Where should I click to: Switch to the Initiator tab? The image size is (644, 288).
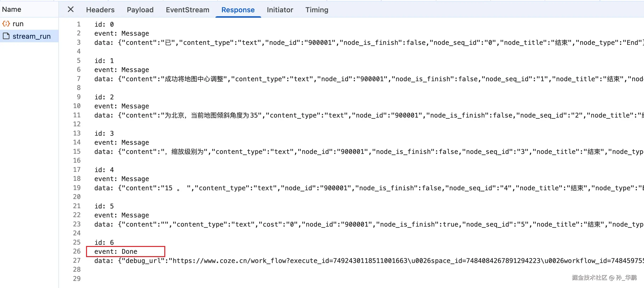[x=280, y=10]
